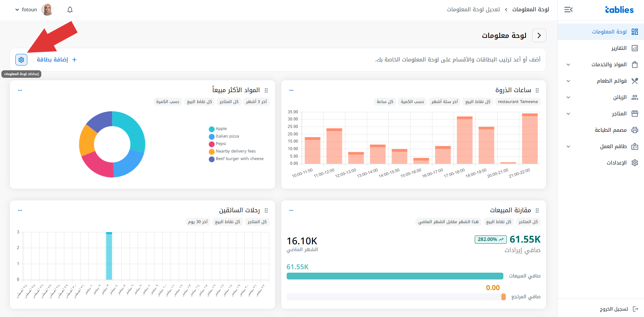The height and width of the screenshot is (317, 644).
Task: Open options menu of رحلات السائقين card
Action: [x=20, y=211]
